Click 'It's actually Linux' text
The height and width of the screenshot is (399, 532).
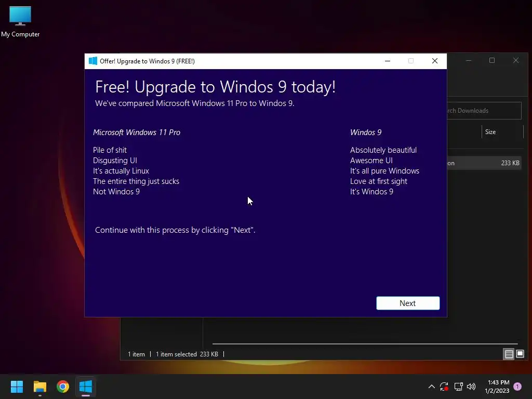pyautogui.click(x=121, y=171)
